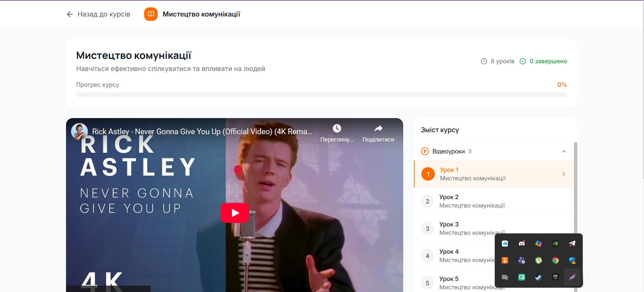The height and width of the screenshot is (292, 644).
Task: Click the '8 уроків' lesson count text
Action: (503, 61)
